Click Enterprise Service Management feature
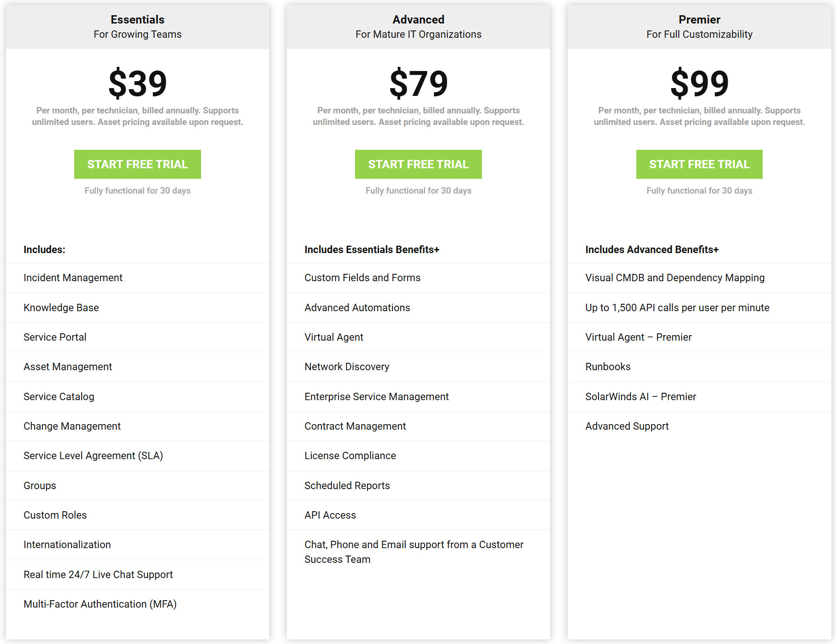 point(376,396)
